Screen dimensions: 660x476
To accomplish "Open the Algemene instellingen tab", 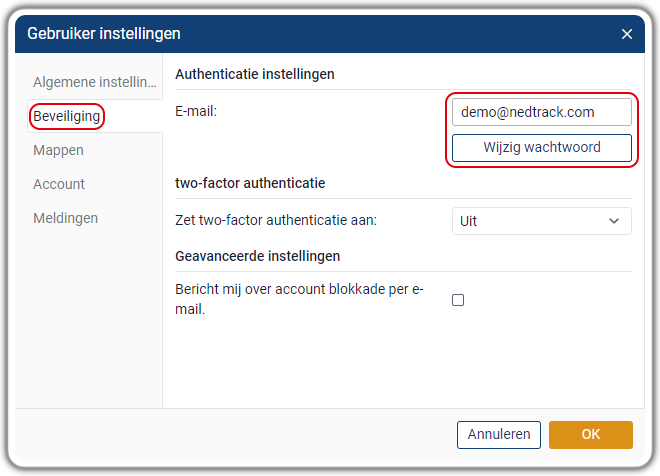I will [x=95, y=82].
